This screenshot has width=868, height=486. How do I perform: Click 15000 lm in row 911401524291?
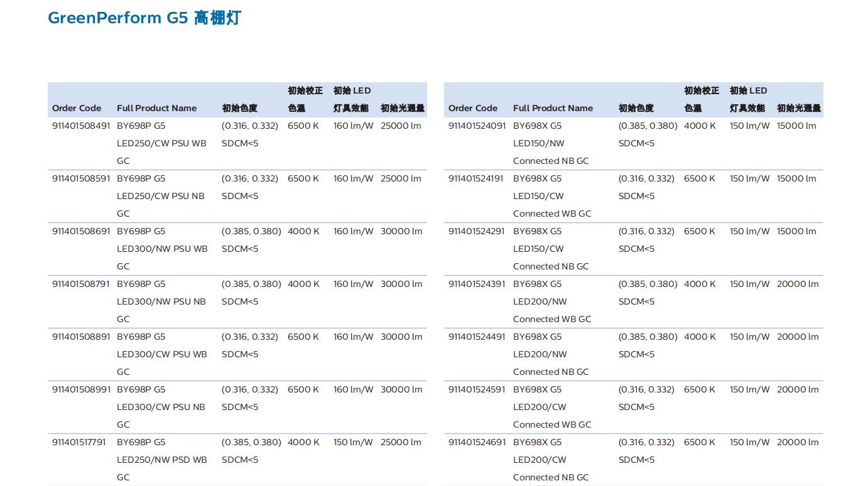pyautogui.click(x=796, y=231)
